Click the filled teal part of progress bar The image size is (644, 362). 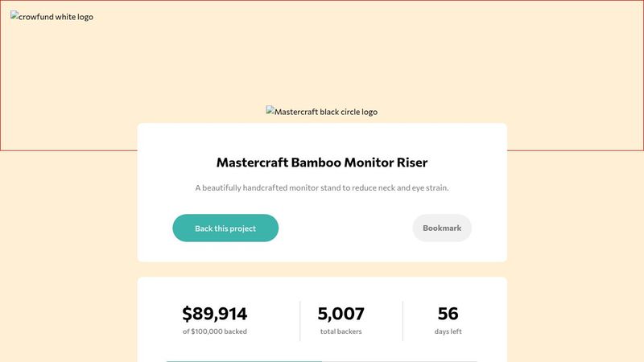(x=242, y=361)
